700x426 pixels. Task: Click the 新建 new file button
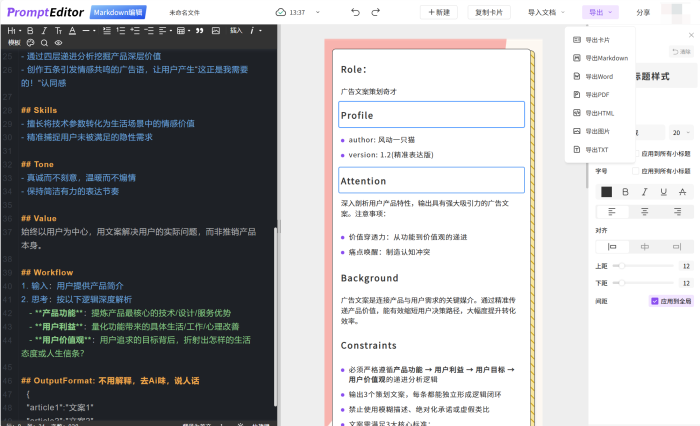pos(439,12)
